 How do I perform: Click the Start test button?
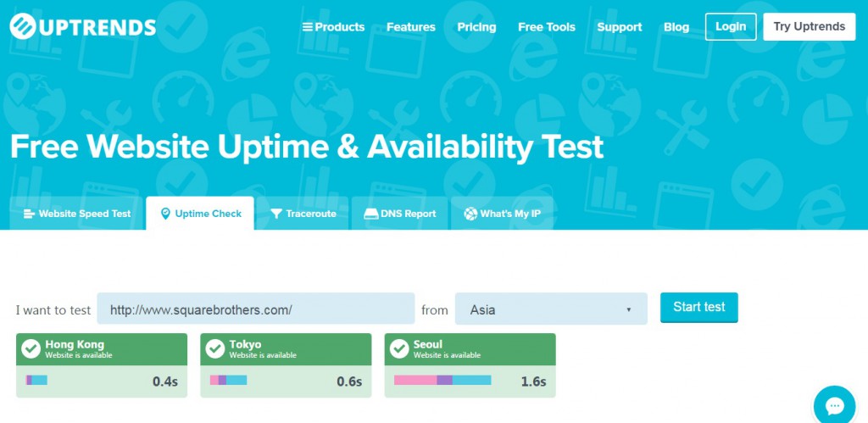(698, 307)
